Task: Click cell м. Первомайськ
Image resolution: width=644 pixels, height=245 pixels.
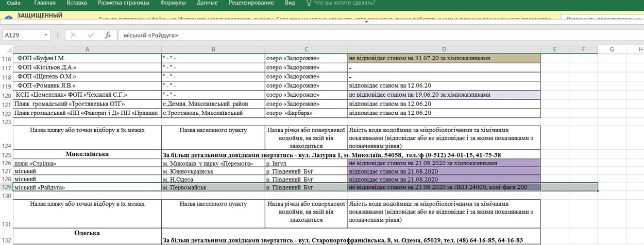Action: pyautogui.click(x=213, y=187)
